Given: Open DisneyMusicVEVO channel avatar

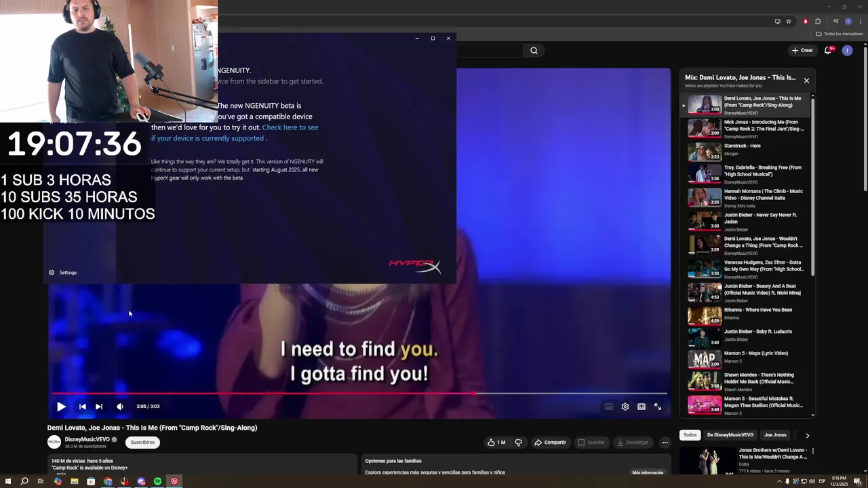Looking at the screenshot, I should [x=54, y=442].
